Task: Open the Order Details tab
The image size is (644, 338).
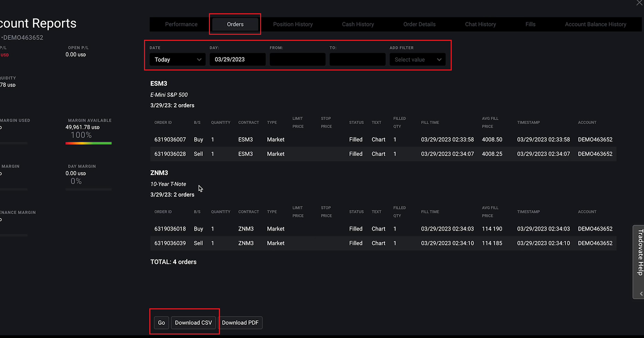Action: pos(419,24)
